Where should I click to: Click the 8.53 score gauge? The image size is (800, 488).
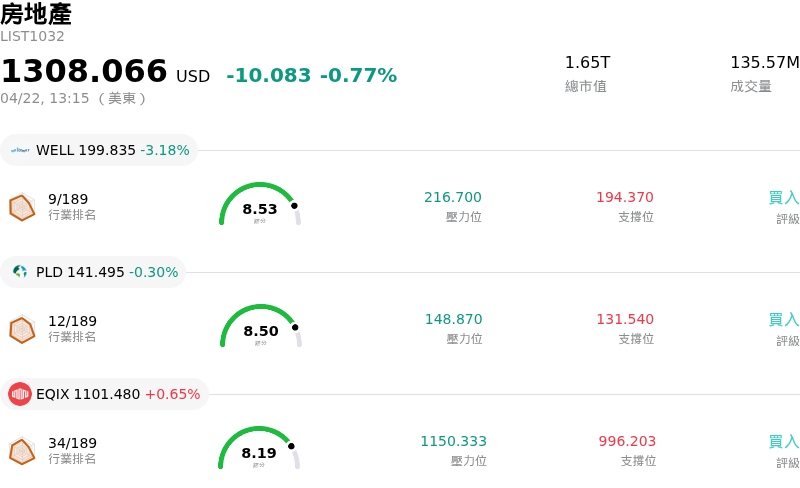(x=260, y=205)
